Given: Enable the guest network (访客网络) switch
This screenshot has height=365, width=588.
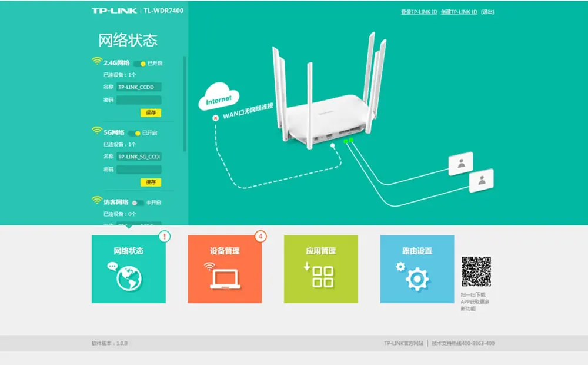Looking at the screenshot, I should coord(138,203).
